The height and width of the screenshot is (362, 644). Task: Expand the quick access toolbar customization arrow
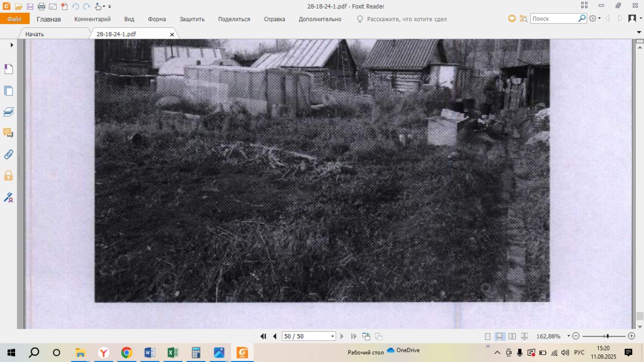click(x=110, y=7)
